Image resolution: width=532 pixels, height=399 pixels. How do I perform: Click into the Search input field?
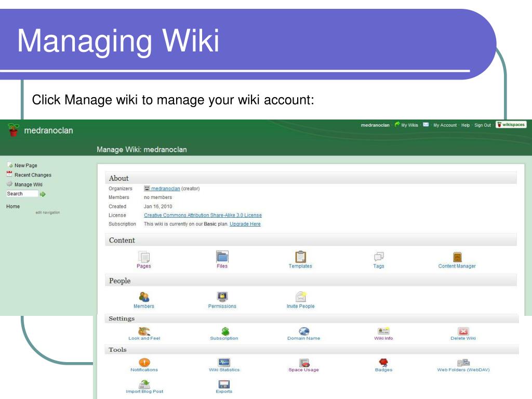tap(22, 194)
